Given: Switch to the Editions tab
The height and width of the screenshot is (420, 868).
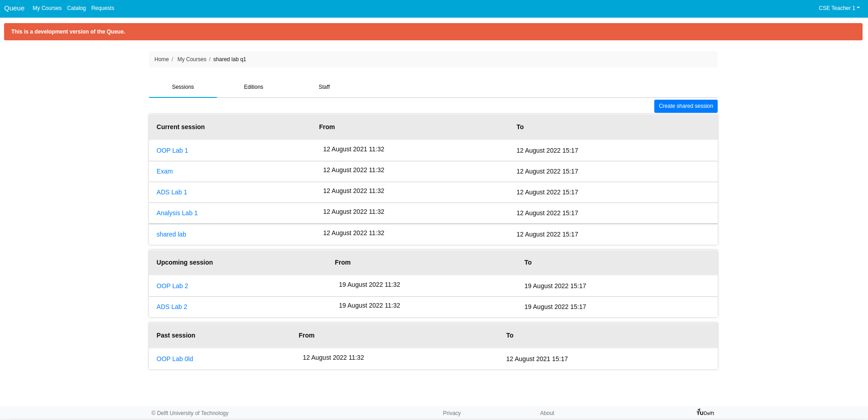Looking at the screenshot, I should coord(254,87).
